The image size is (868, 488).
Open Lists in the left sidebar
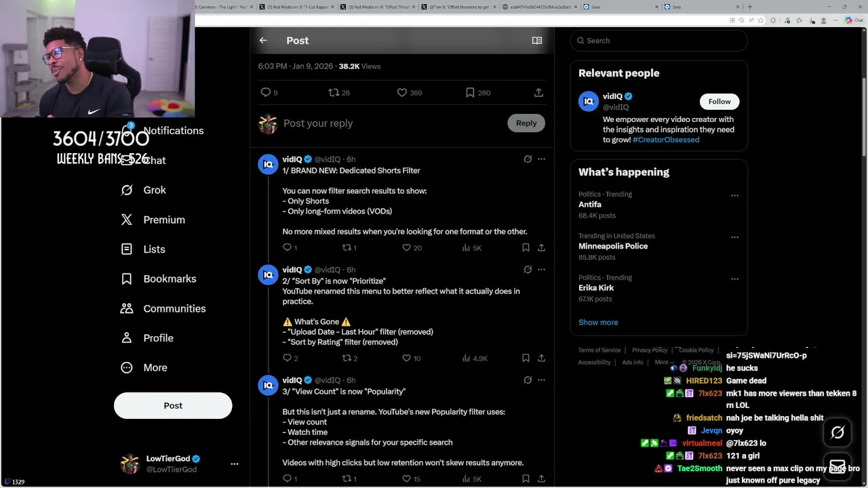143,249
